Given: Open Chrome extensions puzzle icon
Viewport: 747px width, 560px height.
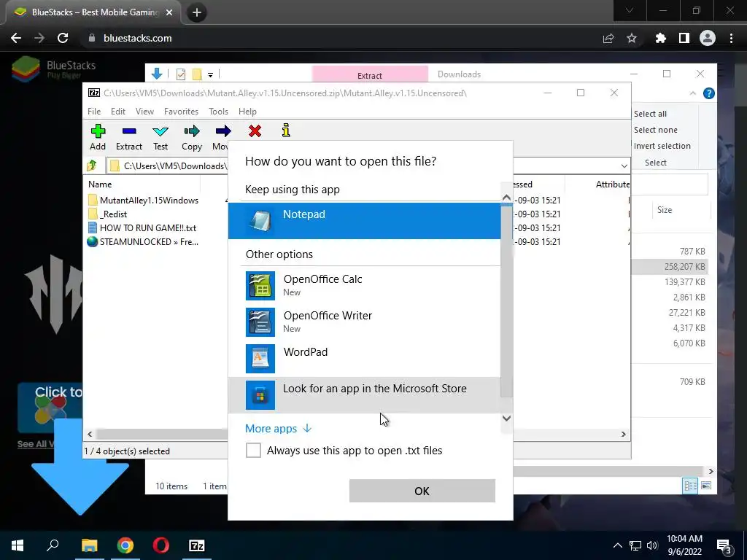Looking at the screenshot, I should 661,38.
